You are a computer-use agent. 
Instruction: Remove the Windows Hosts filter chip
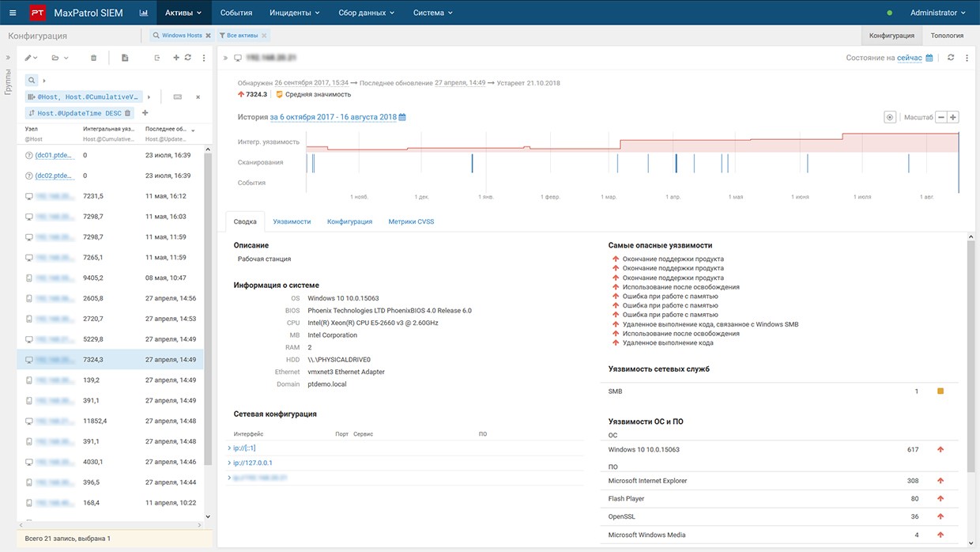tap(209, 36)
